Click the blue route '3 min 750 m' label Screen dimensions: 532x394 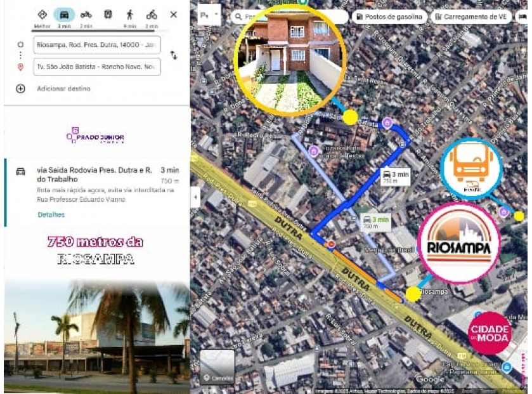[x=395, y=177]
